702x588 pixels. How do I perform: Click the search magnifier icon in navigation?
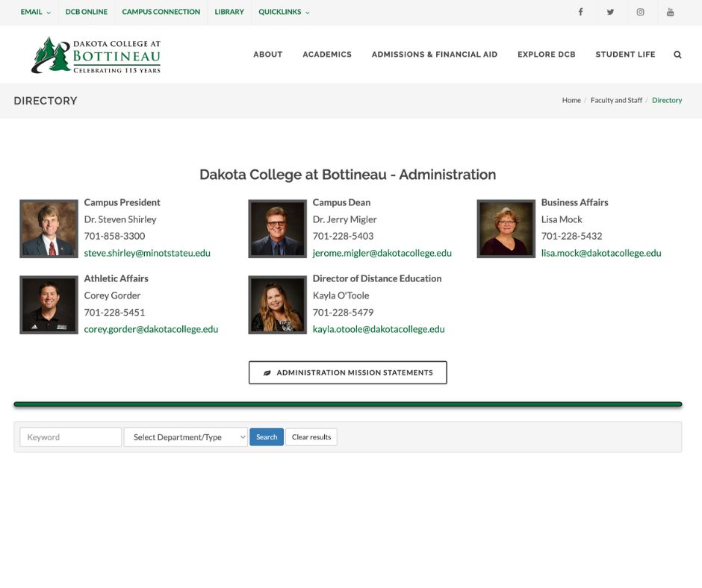coord(677,54)
